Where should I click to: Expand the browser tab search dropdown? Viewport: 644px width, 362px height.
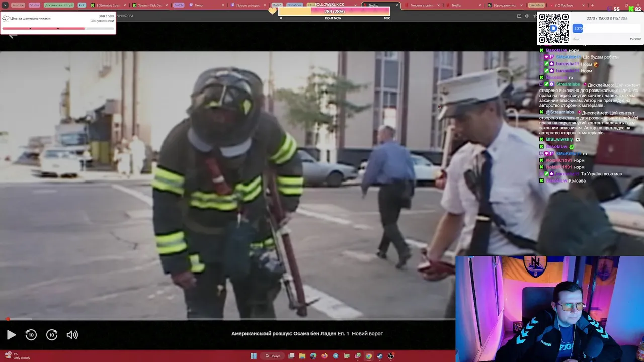click(x=5, y=5)
